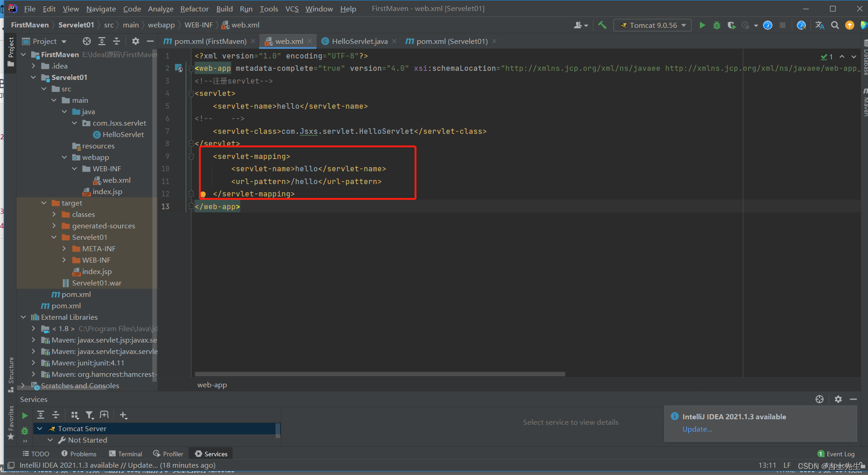Open Tomcat 9.0.56 run configuration dropdown

[652, 25]
